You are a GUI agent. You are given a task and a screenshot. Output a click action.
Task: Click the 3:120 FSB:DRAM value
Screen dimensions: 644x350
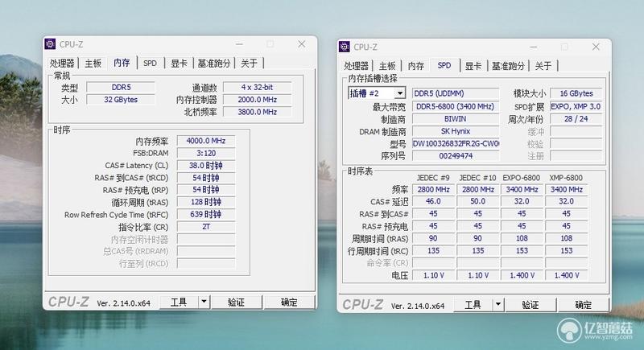coord(206,153)
